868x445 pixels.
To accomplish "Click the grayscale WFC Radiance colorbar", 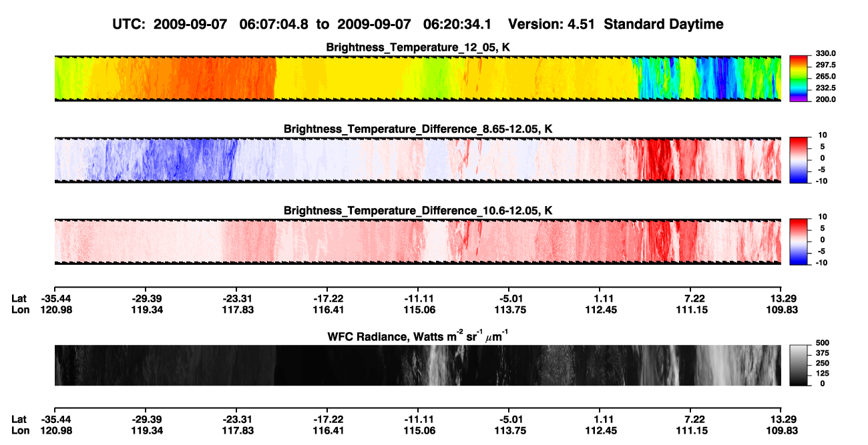I will 798,364.
